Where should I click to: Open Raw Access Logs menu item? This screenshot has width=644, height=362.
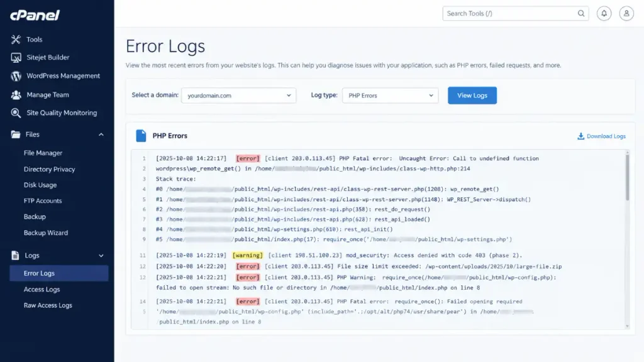(48, 305)
